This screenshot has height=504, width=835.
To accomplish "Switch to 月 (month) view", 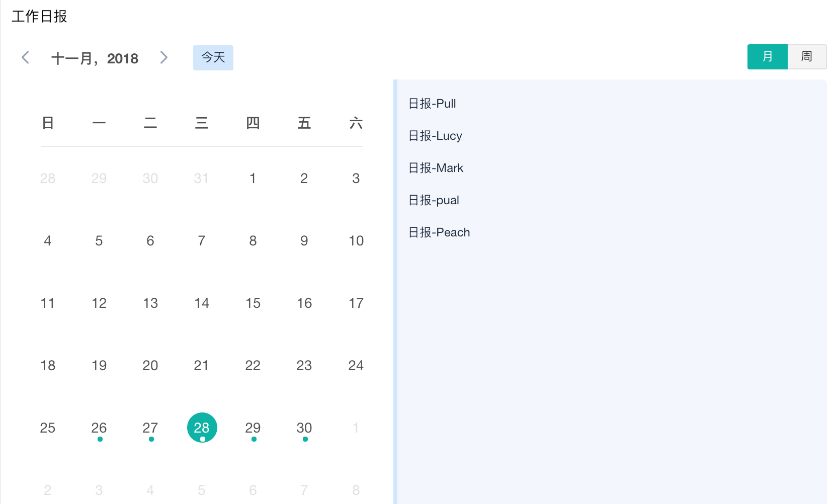I will click(x=767, y=56).
